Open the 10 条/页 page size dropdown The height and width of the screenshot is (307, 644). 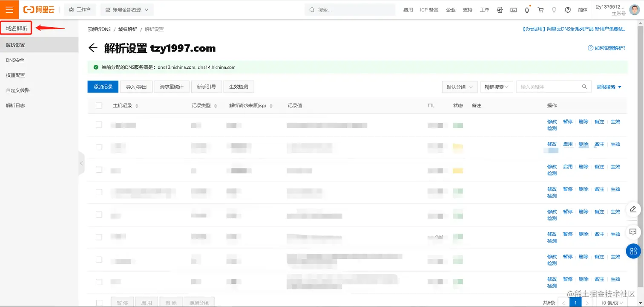click(x=612, y=303)
